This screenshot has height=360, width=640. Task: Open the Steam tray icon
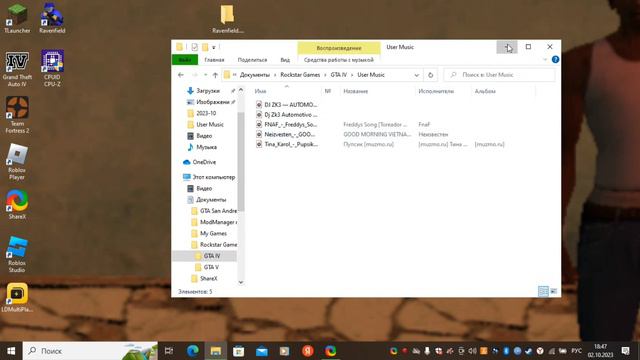tap(529, 351)
